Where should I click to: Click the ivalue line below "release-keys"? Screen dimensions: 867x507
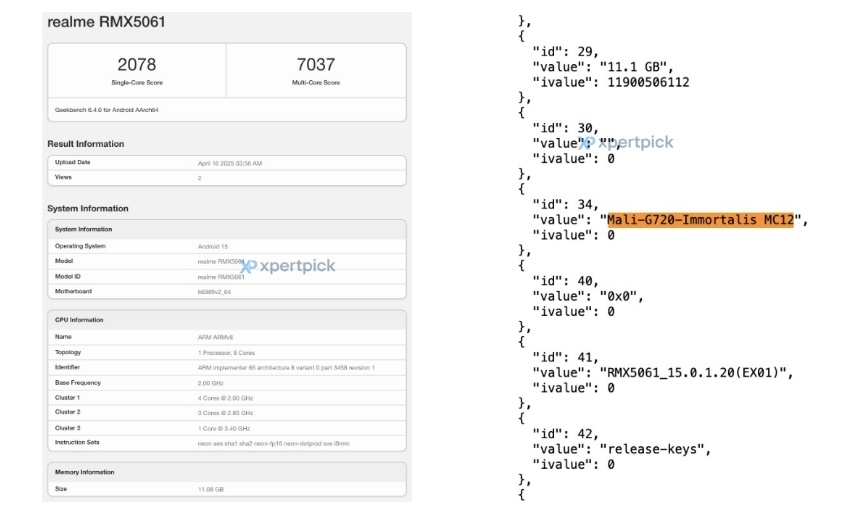[573, 464]
